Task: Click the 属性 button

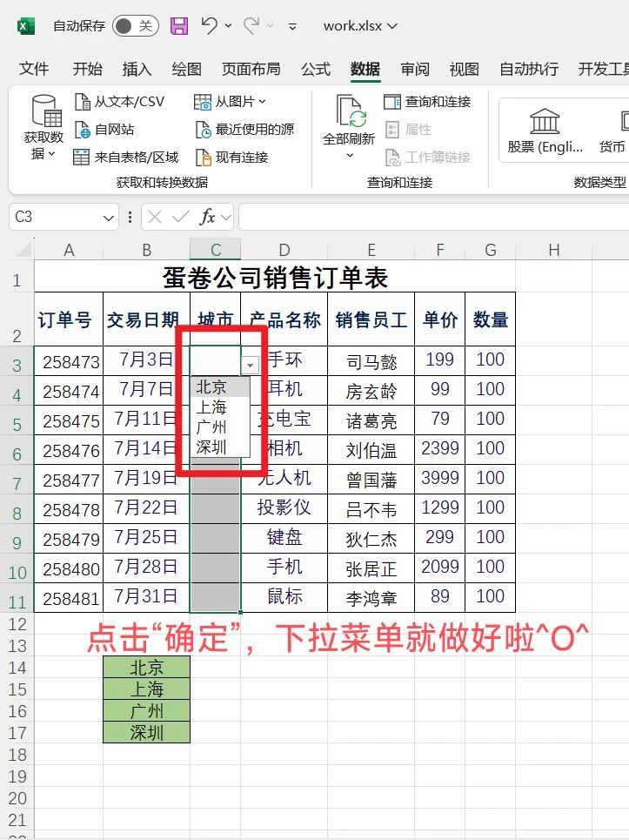Action: click(x=408, y=129)
